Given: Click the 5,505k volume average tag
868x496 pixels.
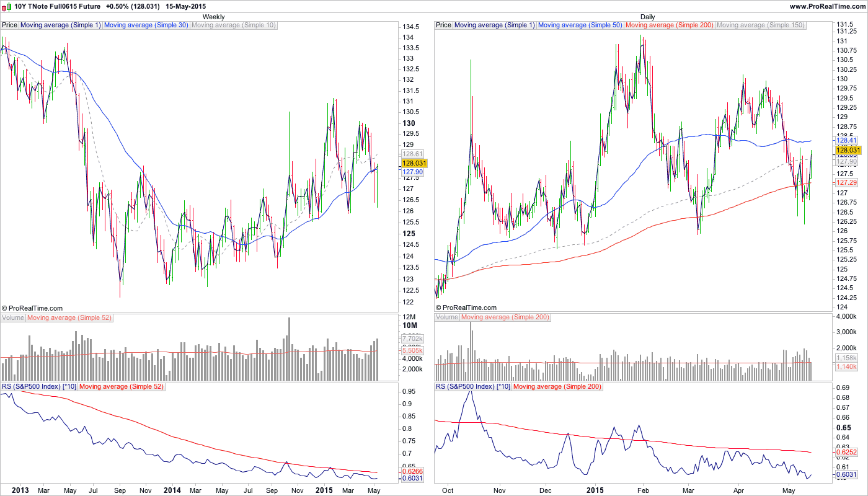Looking at the screenshot, I should [x=412, y=350].
